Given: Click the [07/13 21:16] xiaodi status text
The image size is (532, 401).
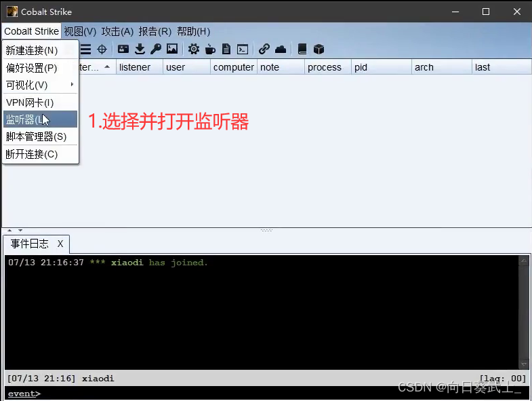Looking at the screenshot, I should (61, 378).
